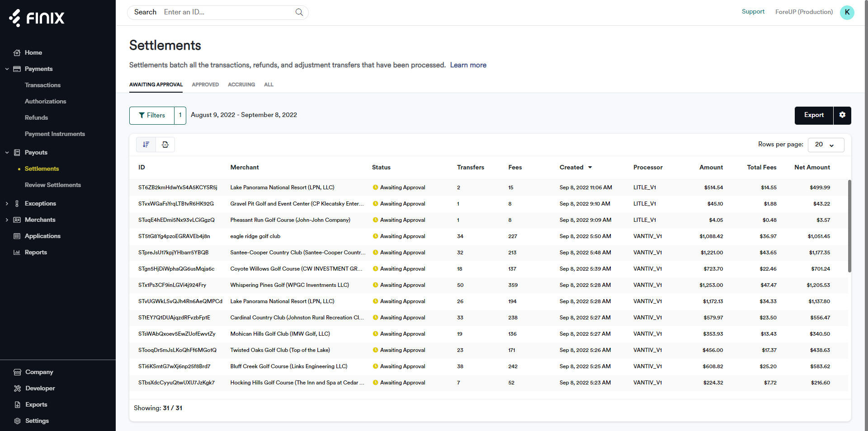Open the Learn more link
This screenshot has width=868, height=431.
(x=468, y=65)
